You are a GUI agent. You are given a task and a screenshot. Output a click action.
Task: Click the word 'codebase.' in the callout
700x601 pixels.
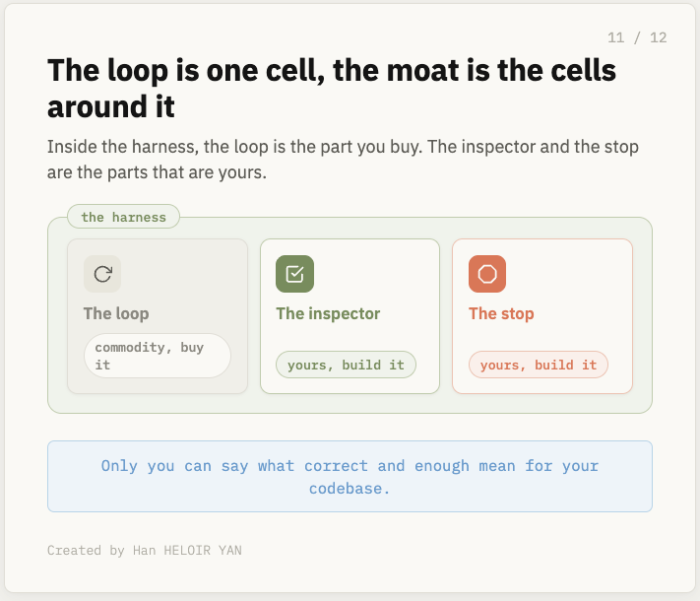click(x=350, y=489)
